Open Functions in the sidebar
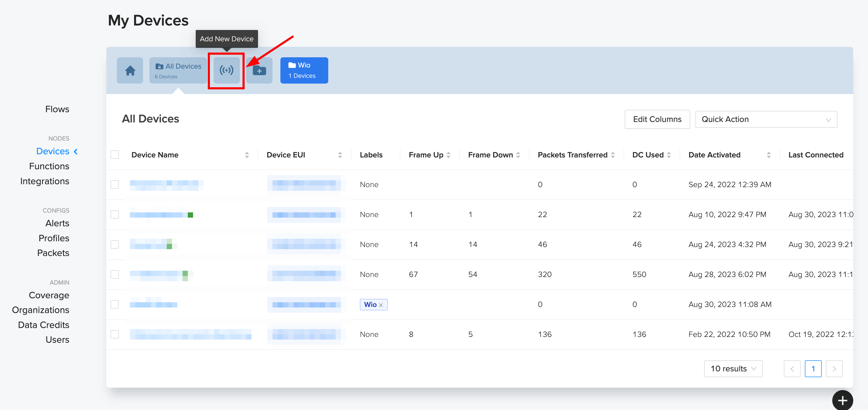The height and width of the screenshot is (410, 868). tap(49, 166)
